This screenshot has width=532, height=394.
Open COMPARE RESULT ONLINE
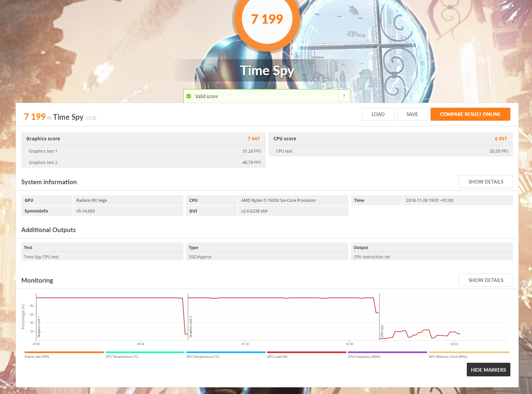pyautogui.click(x=470, y=114)
